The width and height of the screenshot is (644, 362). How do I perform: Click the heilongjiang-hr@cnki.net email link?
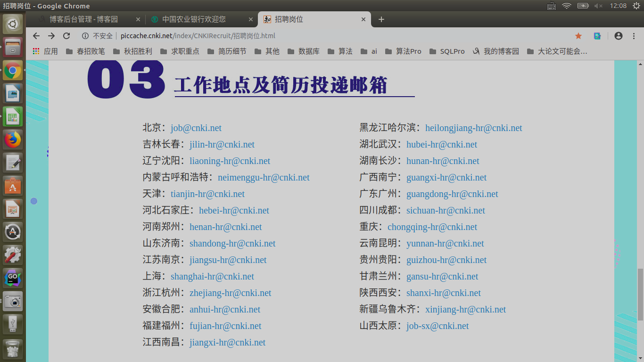coord(474,128)
